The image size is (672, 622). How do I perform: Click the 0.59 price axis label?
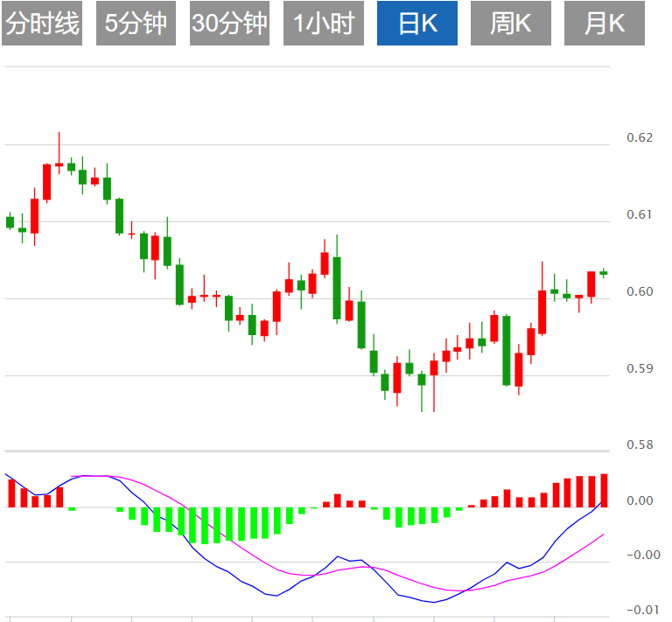click(x=640, y=368)
